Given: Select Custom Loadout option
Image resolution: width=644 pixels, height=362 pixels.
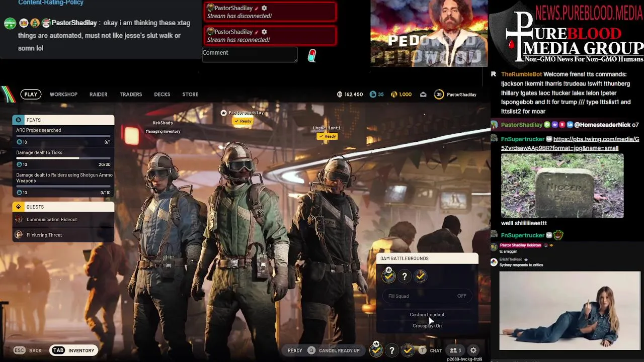Looking at the screenshot, I should click(427, 315).
